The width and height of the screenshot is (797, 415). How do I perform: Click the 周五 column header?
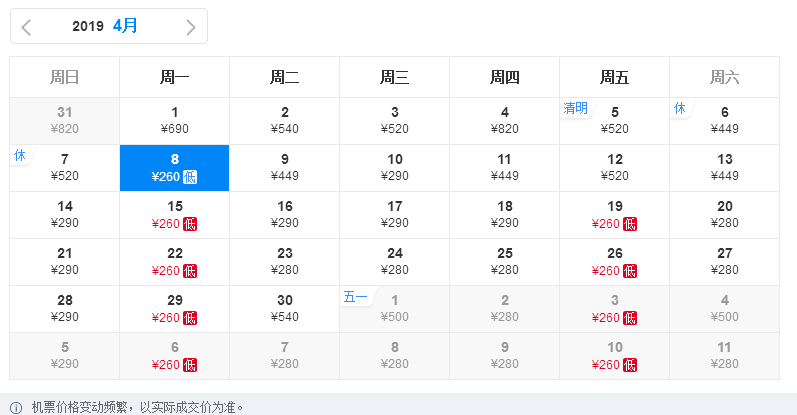[615, 77]
